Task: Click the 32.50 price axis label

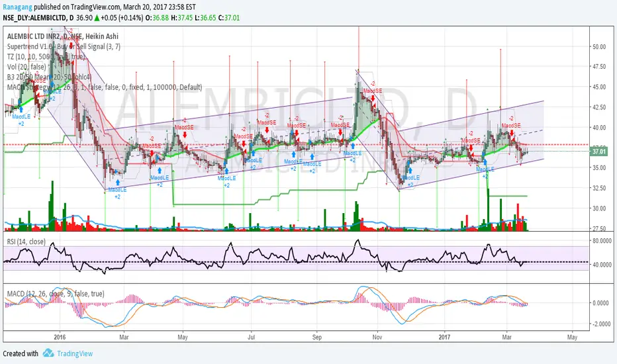Action: coord(599,188)
